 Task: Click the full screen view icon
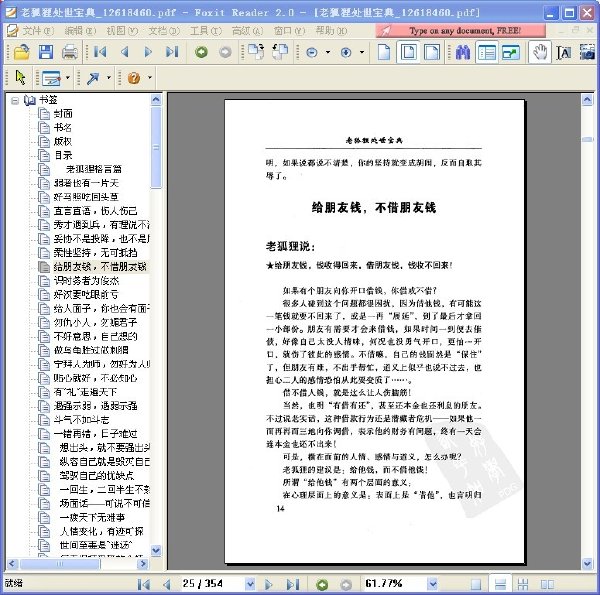511,52
